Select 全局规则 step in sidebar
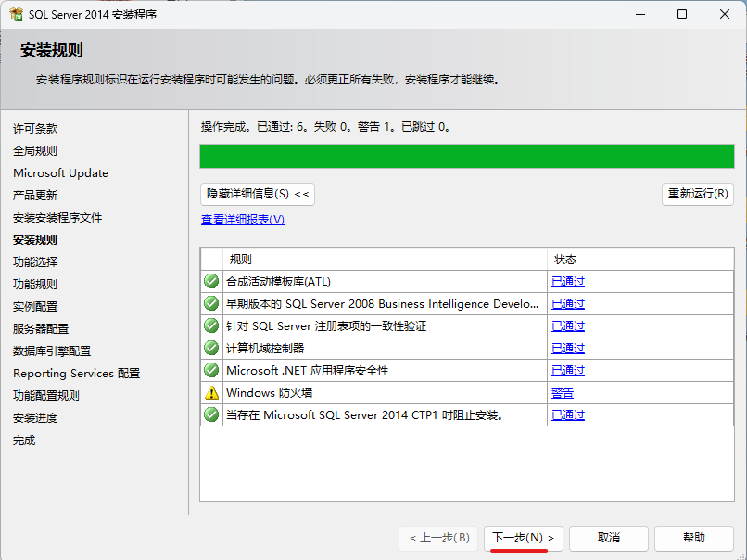 click(x=35, y=150)
